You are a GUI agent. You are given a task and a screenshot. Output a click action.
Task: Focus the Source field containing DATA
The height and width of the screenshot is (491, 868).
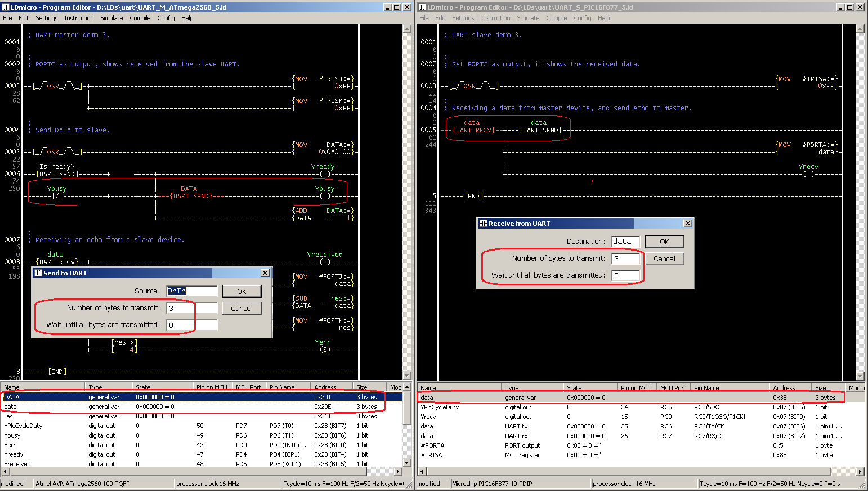pyautogui.click(x=191, y=291)
